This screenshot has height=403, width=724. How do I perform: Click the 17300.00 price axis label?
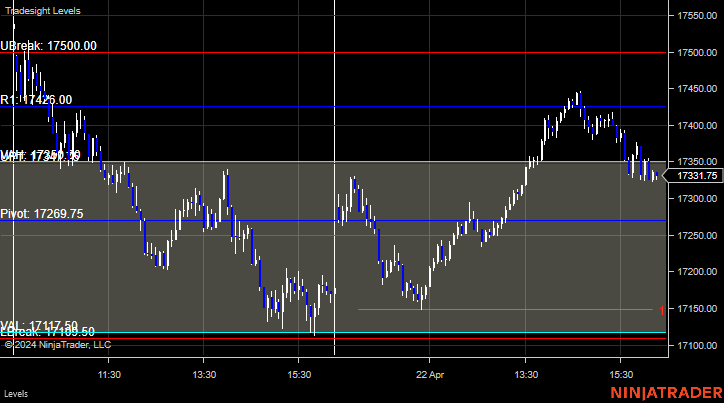697,198
